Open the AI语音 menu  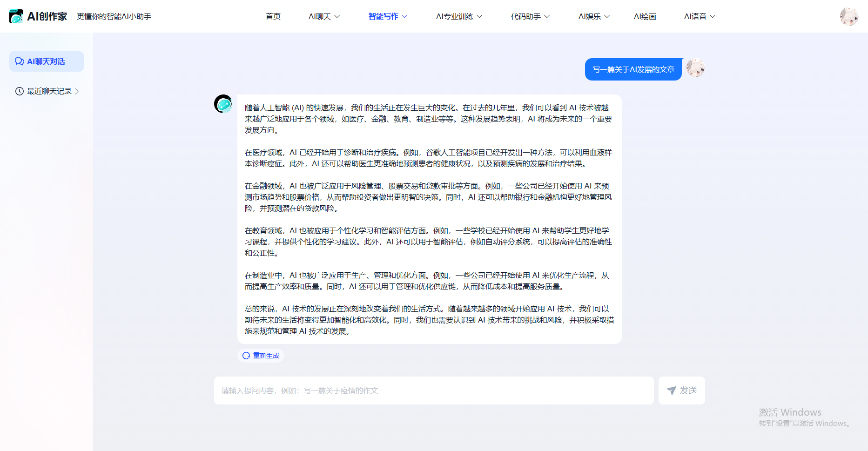click(x=700, y=17)
